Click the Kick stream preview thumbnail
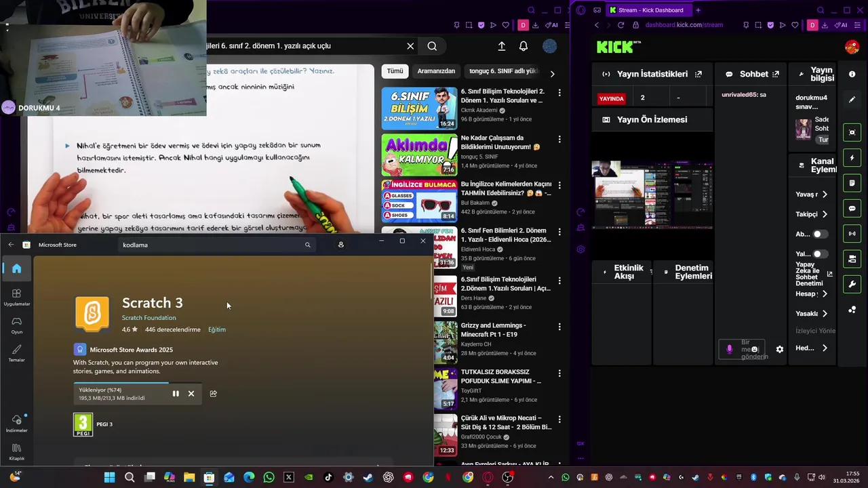The width and height of the screenshot is (868, 488). pos(652,195)
